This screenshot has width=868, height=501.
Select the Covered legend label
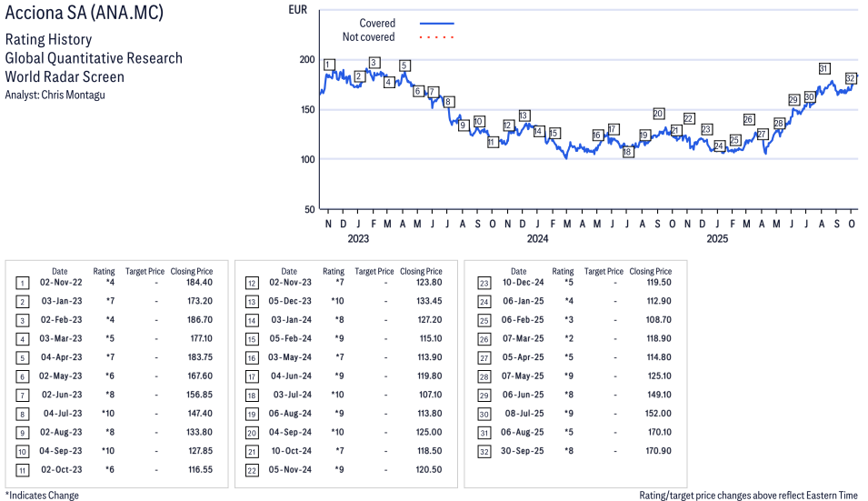pyautogui.click(x=377, y=24)
